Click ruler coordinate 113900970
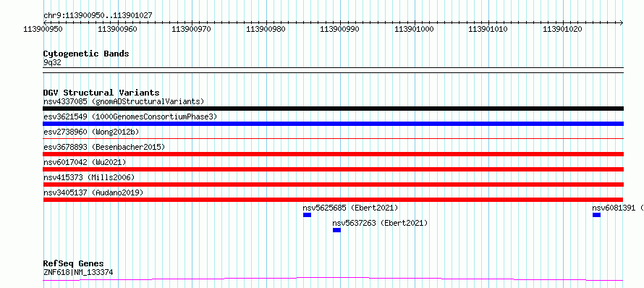 (192, 30)
